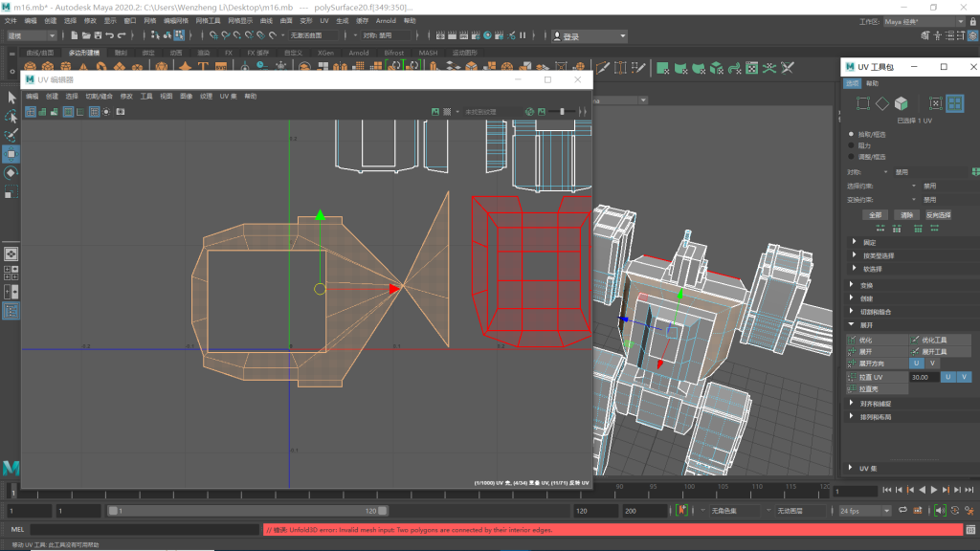Expand the 按类型选择 section
This screenshot has height=551, width=980.
pyautogui.click(x=855, y=254)
